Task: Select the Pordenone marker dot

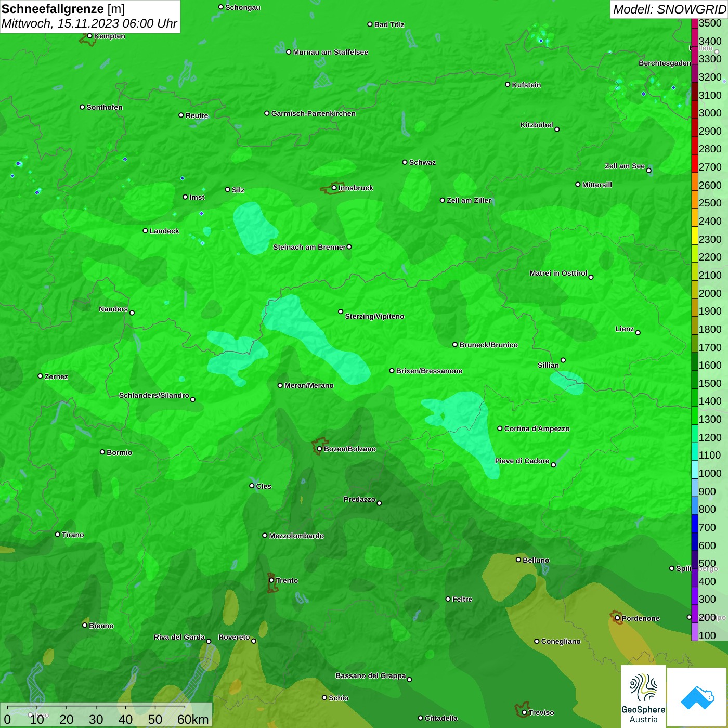Action: [x=618, y=618]
